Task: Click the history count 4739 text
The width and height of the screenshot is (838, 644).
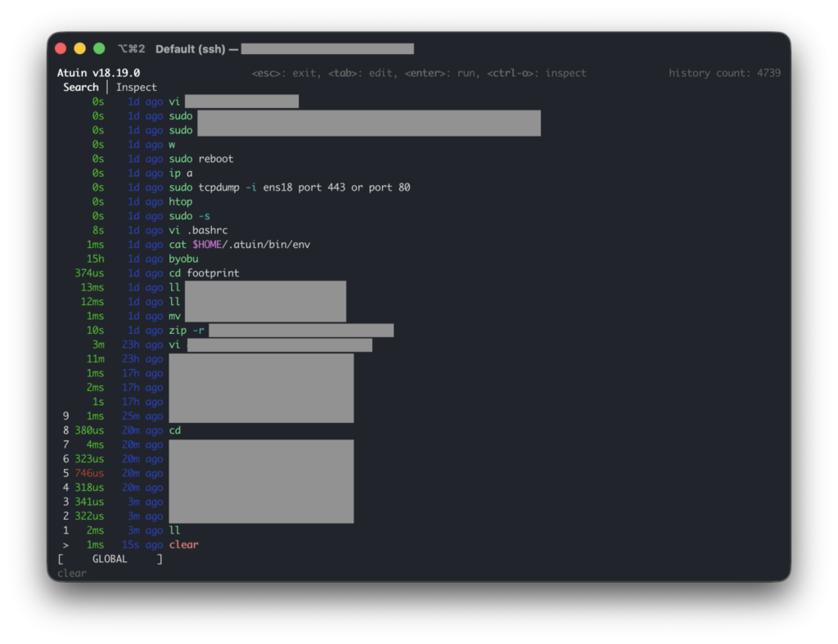Action: pos(725,73)
